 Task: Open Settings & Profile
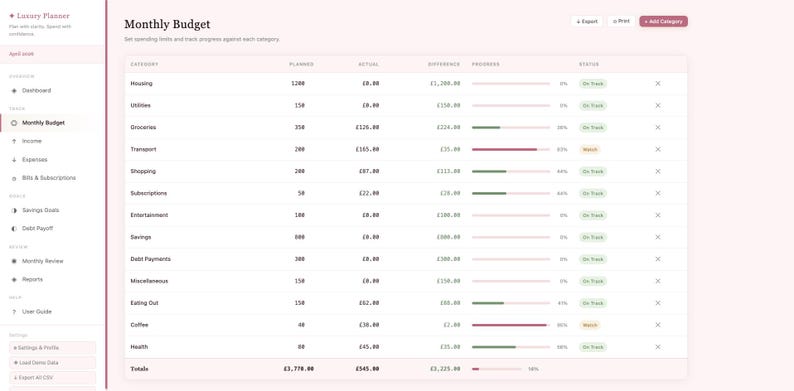click(x=52, y=348)
